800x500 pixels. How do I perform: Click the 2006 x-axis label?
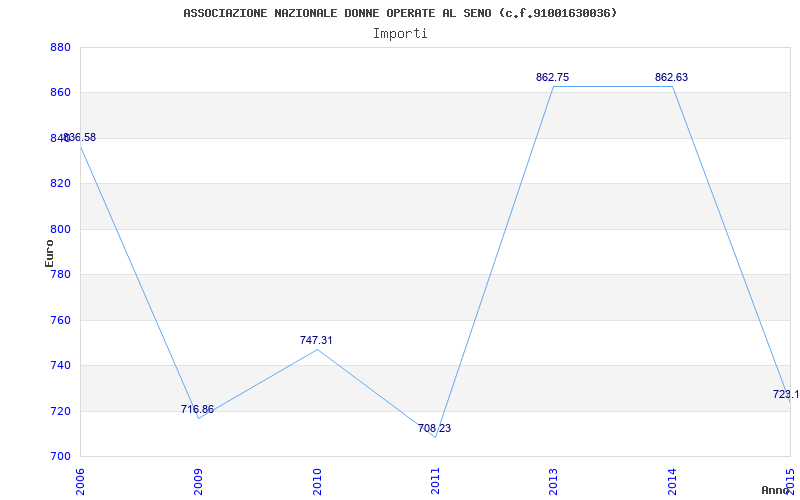[80, 482]
